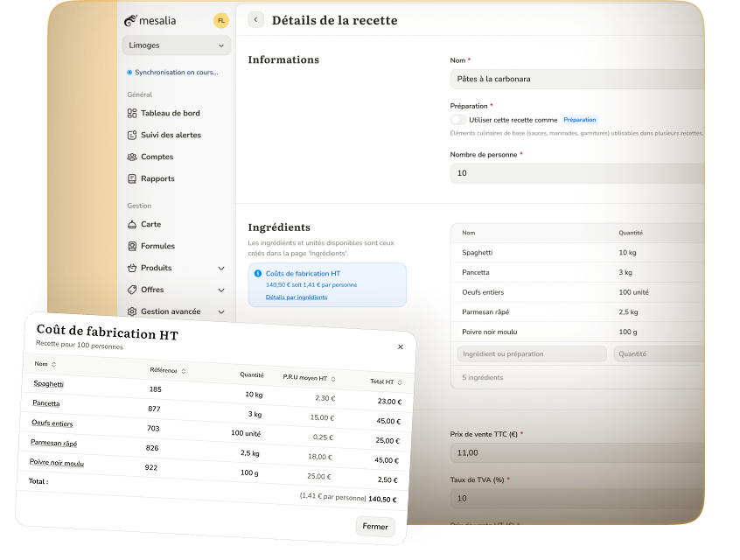Open Suivi des alertes icon in sidebar
This screenshot has height=560, width=740.
click(x=132, y=135)
